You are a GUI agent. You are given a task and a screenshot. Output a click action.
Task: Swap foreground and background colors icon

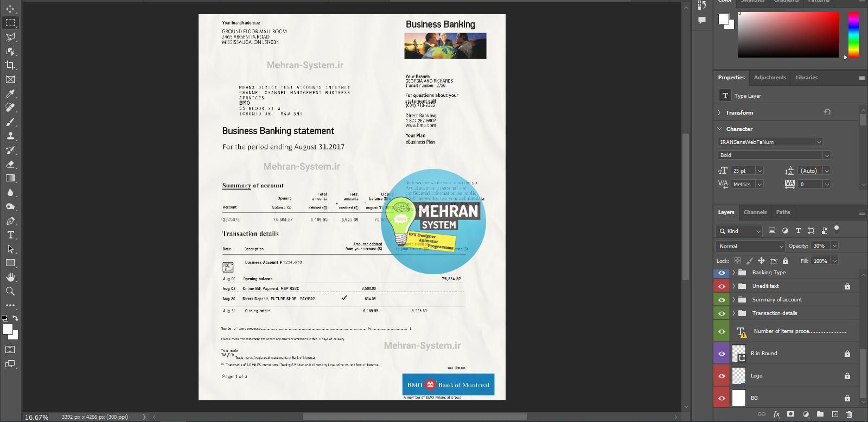[16, 318]
